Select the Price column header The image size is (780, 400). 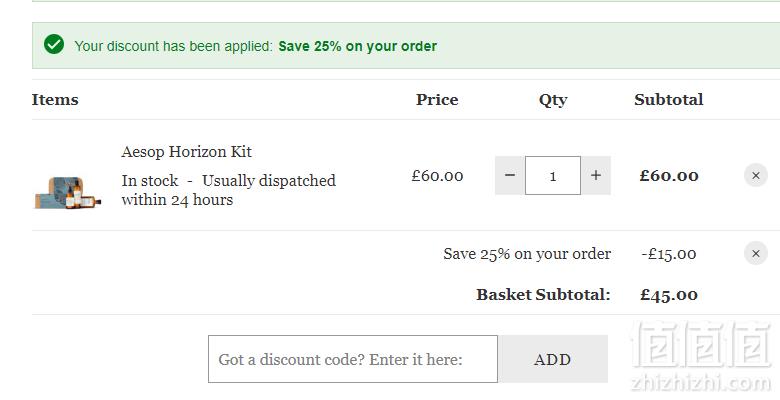(x=437, y=100)
